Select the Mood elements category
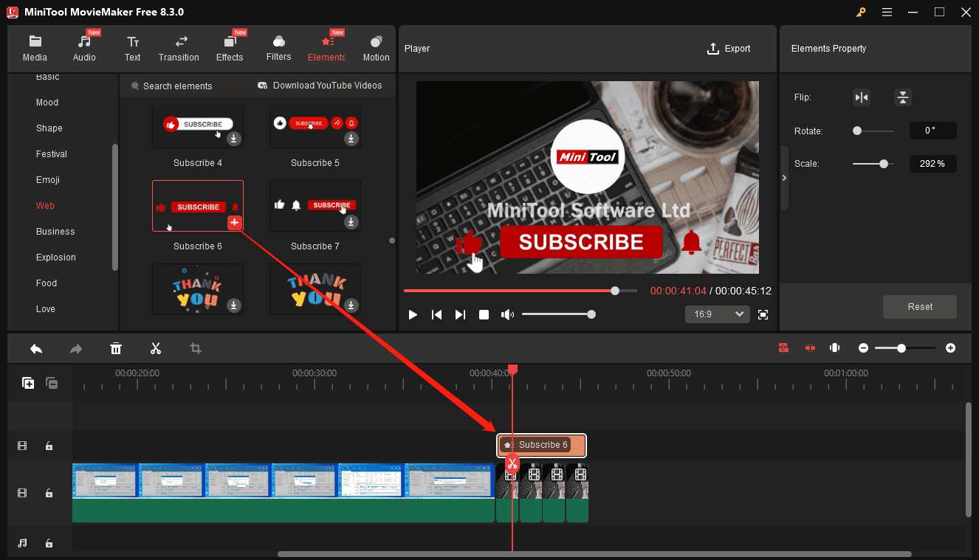Viewport: 979px width, 560px height. (x=47, y=103)
